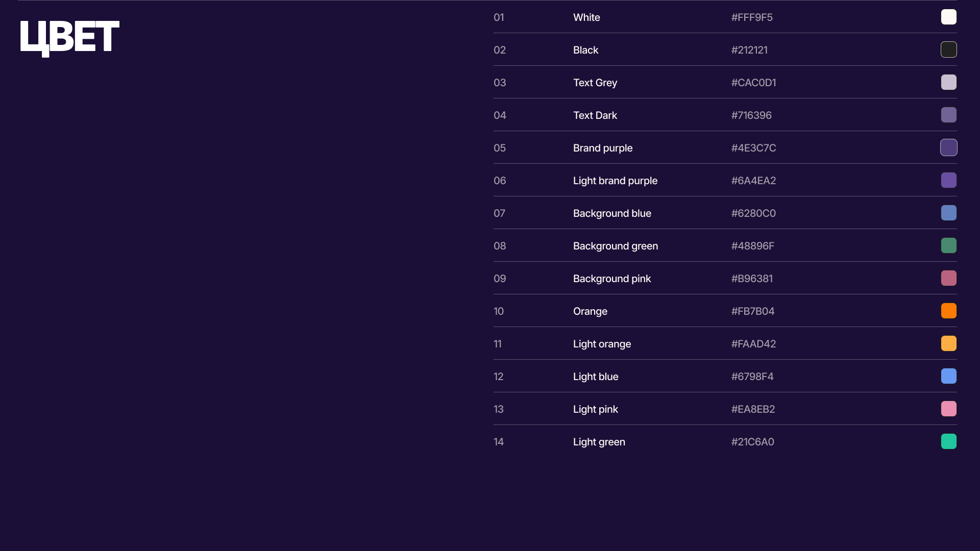Choose the Light green swatch
The image size is (980, 551).
(x=948, y=441)
